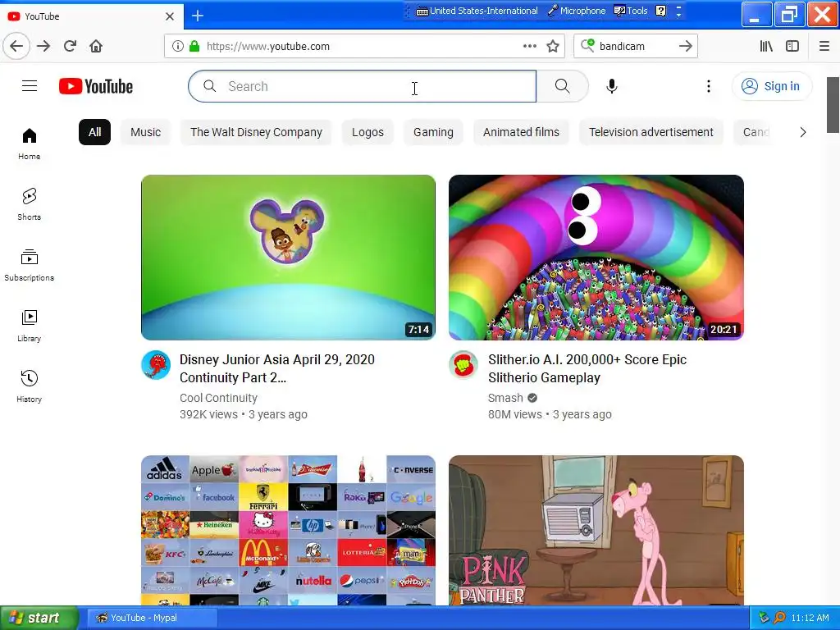This screenshot has height=630, width=840.
Task: Select Television advertisement chip
Action: pyautogui.click(x=651, y=132)
